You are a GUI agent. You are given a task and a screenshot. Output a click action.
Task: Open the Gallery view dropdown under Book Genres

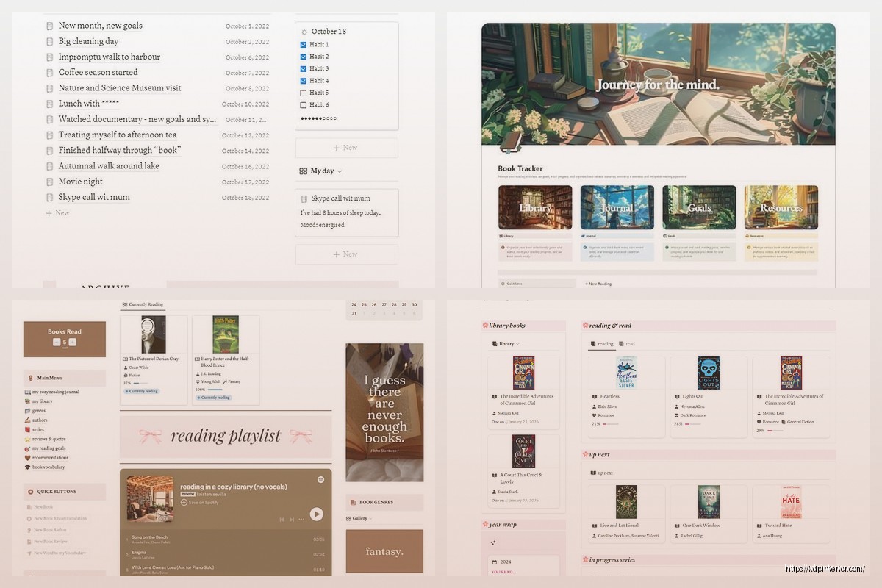click(x=360, y=518)
